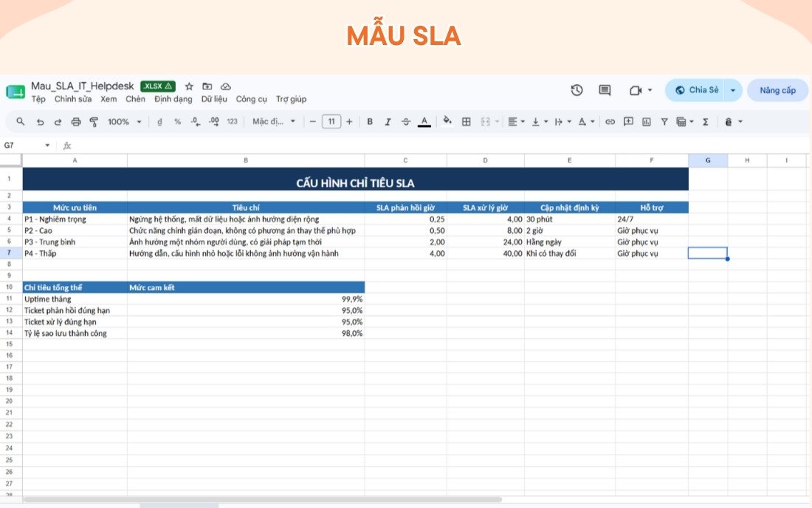Screen dimensions: 812x508
Task: Open the fill color picker
Action: tap(447, 122)
